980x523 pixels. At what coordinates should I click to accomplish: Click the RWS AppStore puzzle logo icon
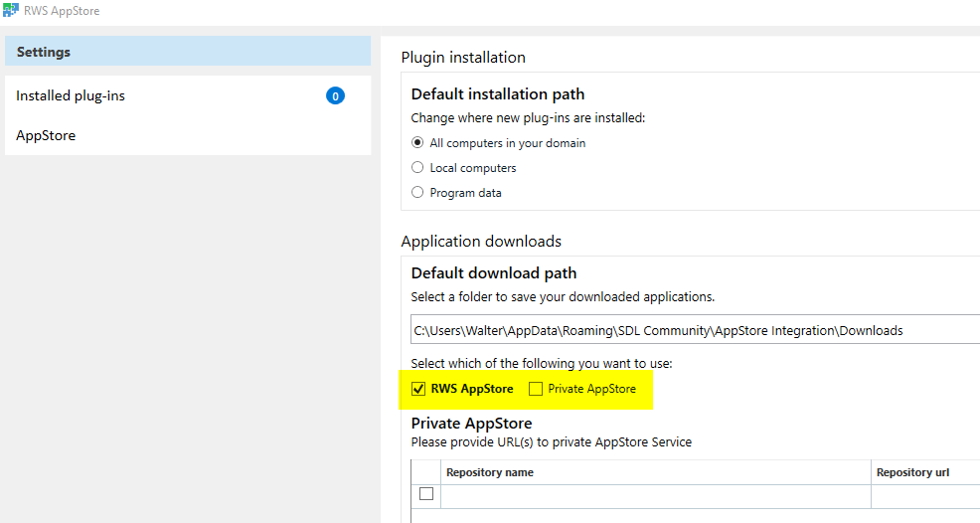11,10
